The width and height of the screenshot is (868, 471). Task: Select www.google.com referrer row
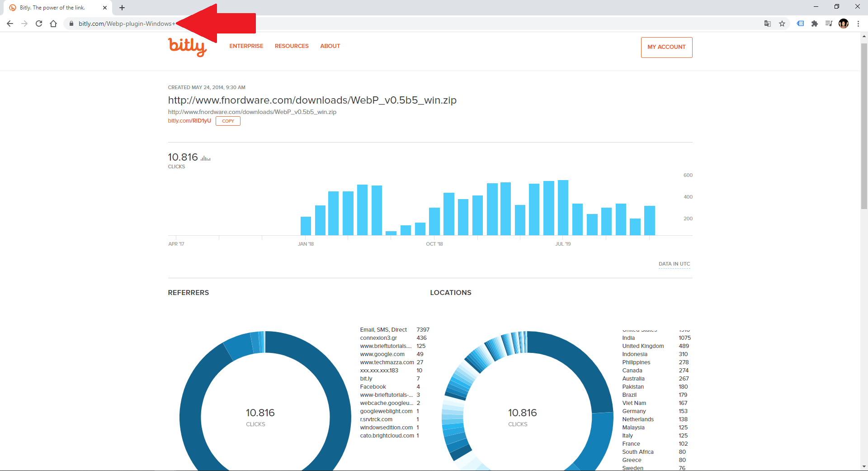(392, 354)
